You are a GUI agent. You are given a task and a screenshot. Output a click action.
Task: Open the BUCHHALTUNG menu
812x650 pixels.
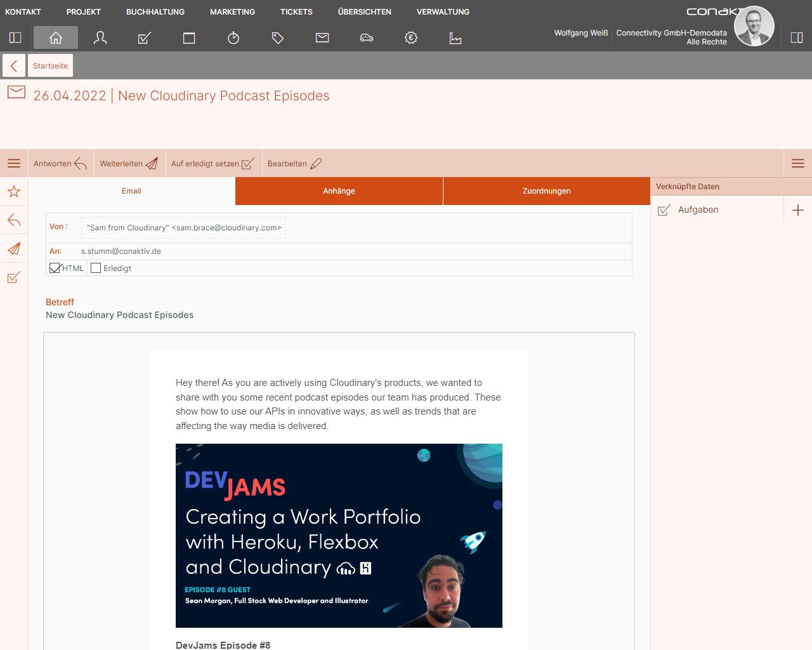[155, 12]
